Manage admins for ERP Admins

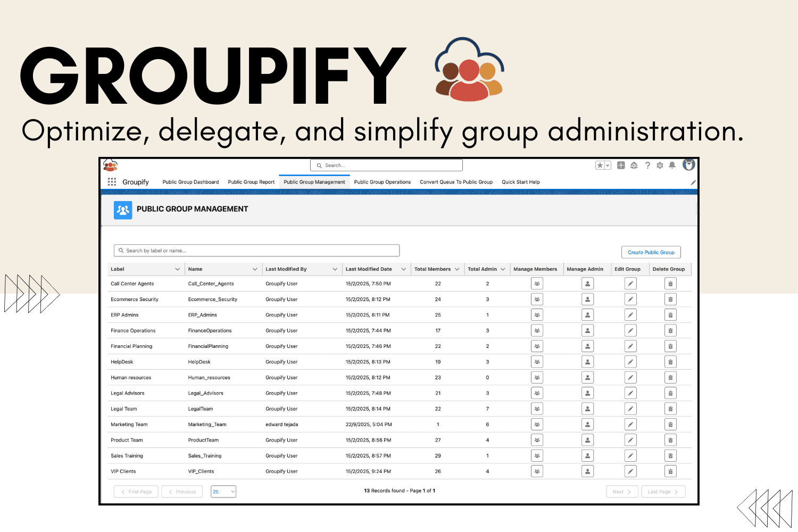(x=587, y=315)
